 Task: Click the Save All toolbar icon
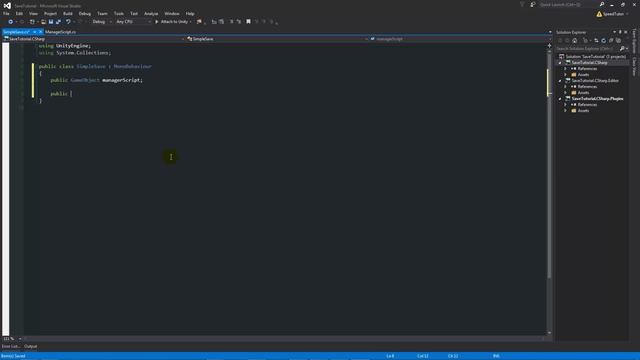point(58,22)
